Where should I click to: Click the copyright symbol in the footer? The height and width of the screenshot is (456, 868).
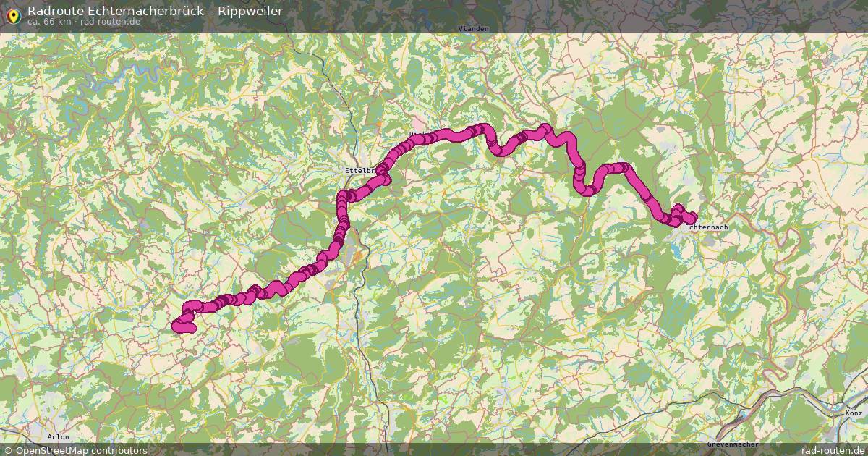pos(7,450)
